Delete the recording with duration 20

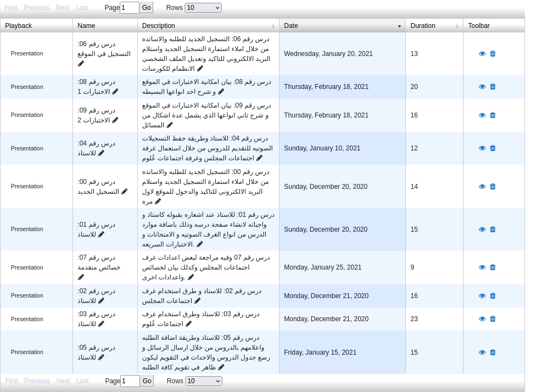point(493,87)
